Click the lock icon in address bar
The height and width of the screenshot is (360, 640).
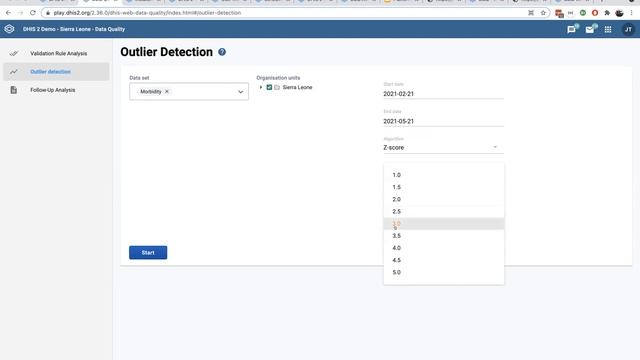pyautogui.click(x=48, y=13)
